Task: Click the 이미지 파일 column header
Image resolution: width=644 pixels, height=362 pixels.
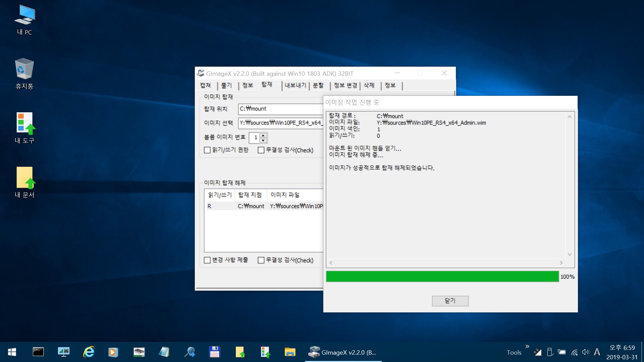Action: click(x=295, y=195)
